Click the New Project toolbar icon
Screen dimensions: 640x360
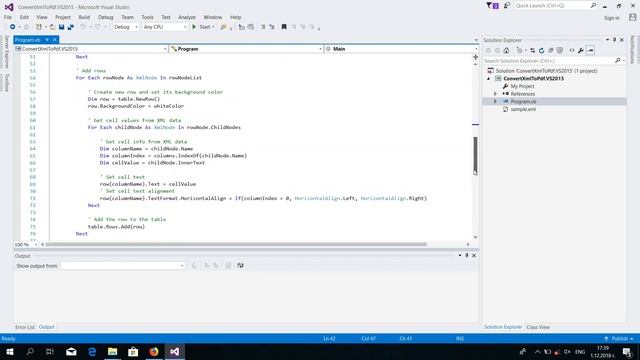[x=39, y=27]
